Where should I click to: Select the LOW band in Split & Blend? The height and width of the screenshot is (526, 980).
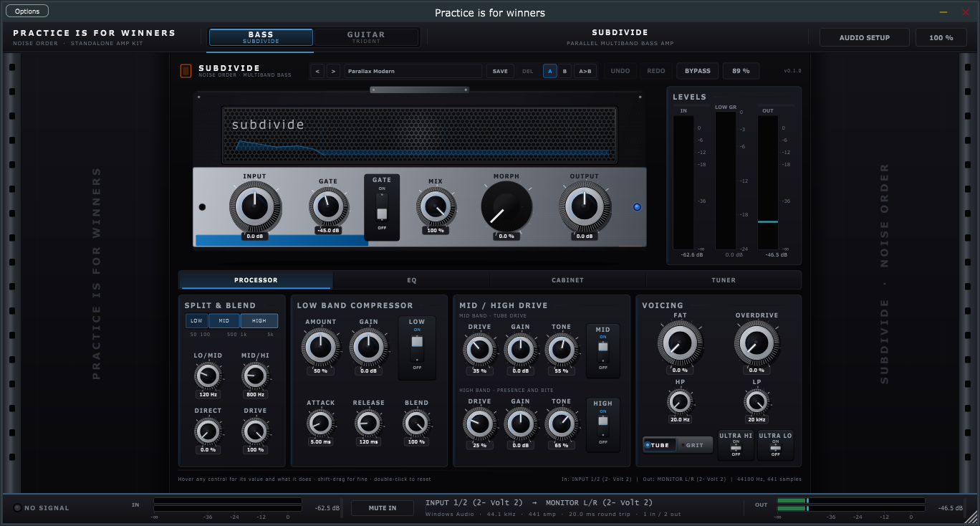coord(196,321)
